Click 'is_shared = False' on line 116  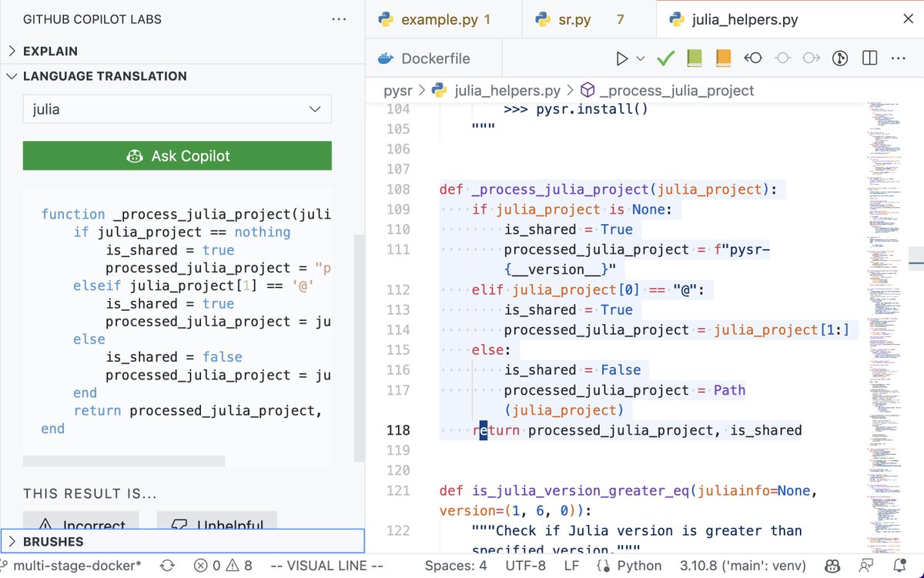click(572, 370)
